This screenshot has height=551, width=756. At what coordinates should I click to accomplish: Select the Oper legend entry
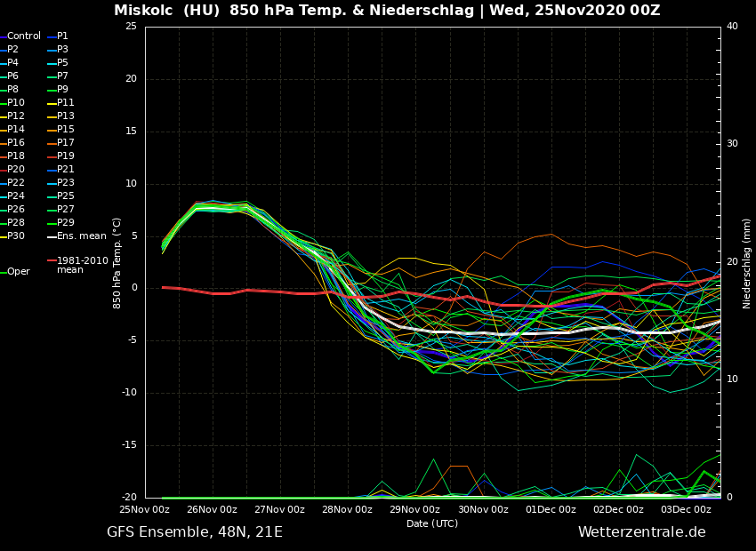[19, 272]
